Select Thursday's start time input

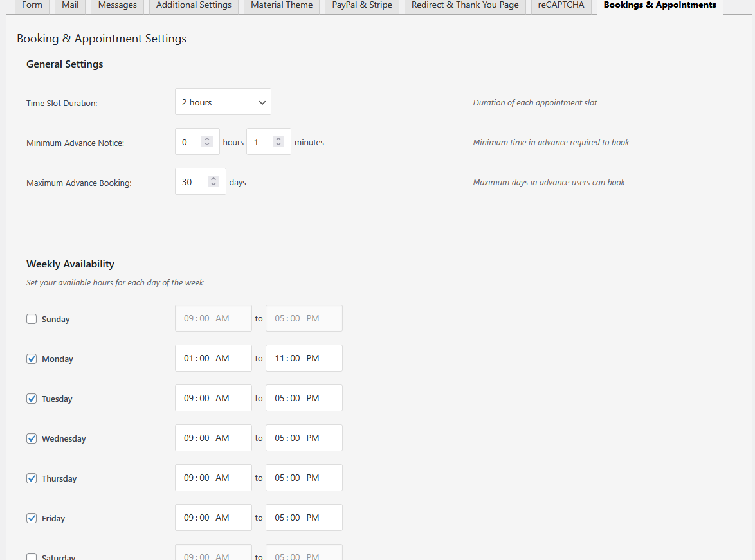point(213,478)
